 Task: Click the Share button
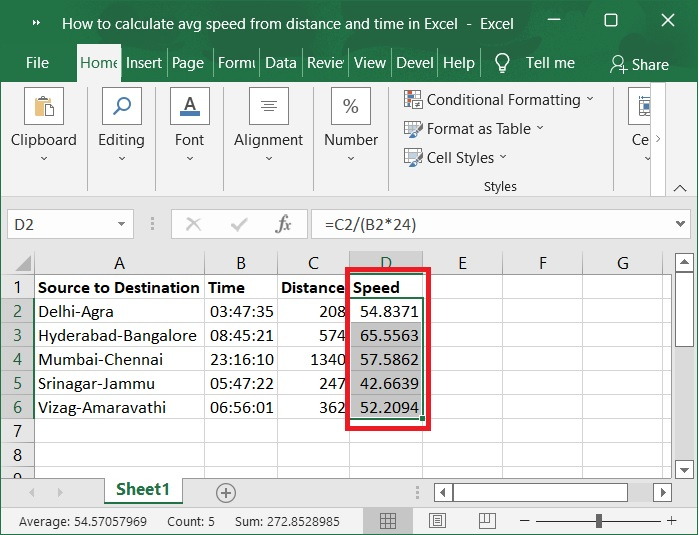(x=639, y=64)
